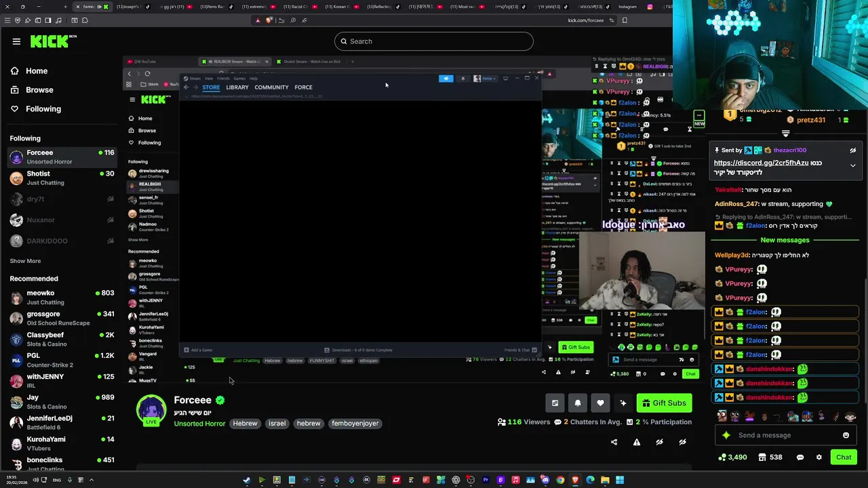Click the Hebrew tag
The width and height of the screenshot is (868, 488).
[245, 424]
